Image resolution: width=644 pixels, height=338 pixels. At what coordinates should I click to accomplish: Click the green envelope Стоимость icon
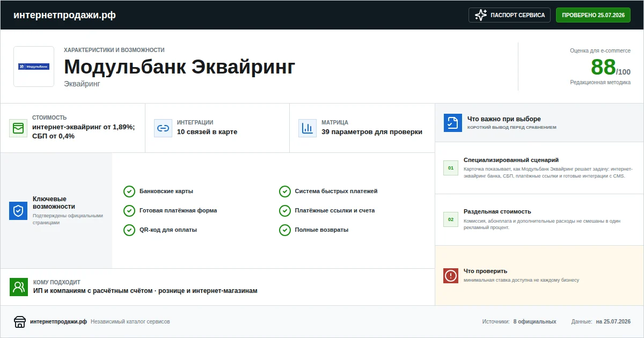click(18, 128)
